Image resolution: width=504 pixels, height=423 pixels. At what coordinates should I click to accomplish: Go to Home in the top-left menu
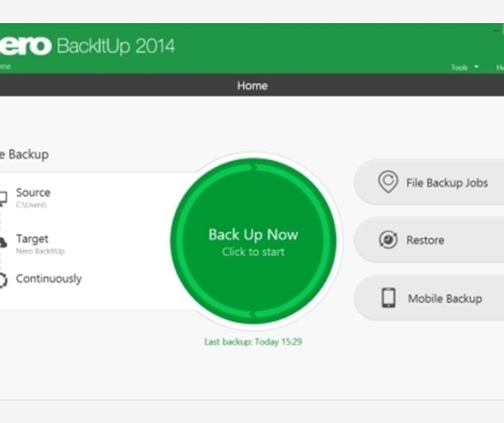(x=5, y=67)
